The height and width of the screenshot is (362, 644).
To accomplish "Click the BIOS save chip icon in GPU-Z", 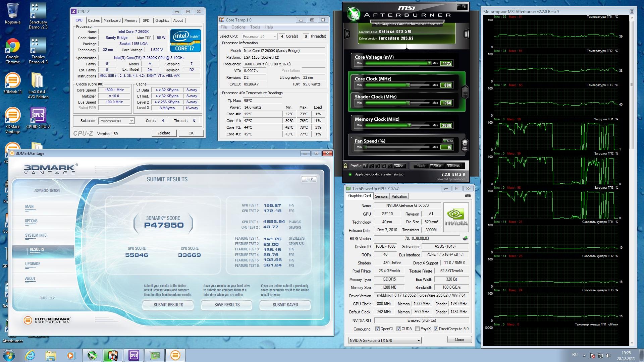I will pos(465,238).
